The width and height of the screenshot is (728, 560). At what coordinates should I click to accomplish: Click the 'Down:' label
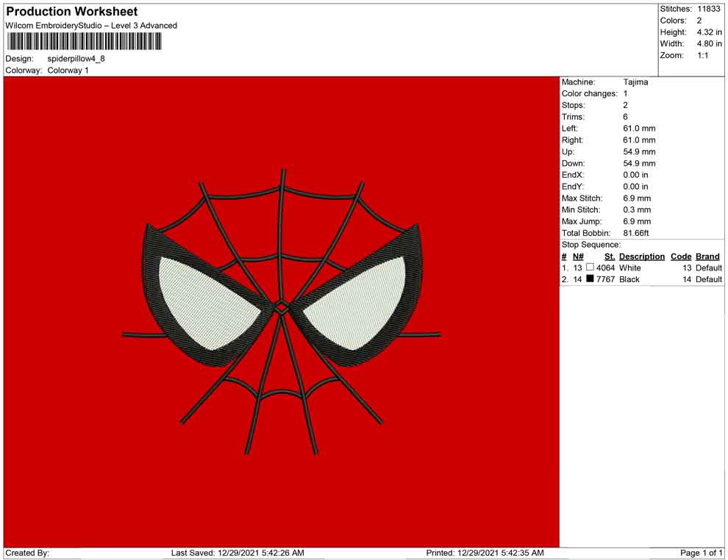[573, 163]
